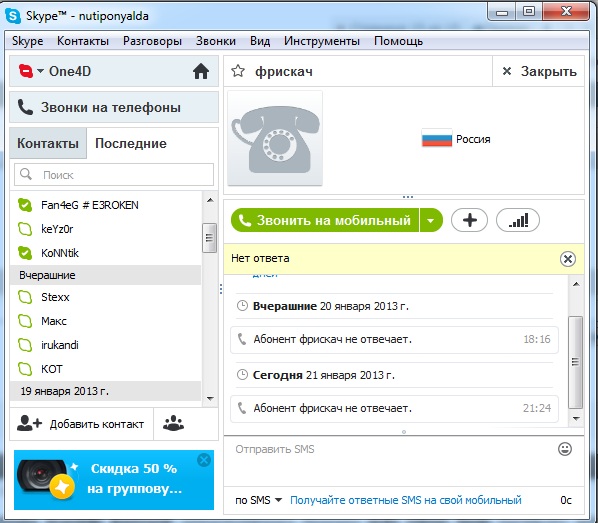Image resolution: width=598 pixels, height=523 pixels.
Task: Click the three-dot splitter above call button
Action: [x=408, y=197]
